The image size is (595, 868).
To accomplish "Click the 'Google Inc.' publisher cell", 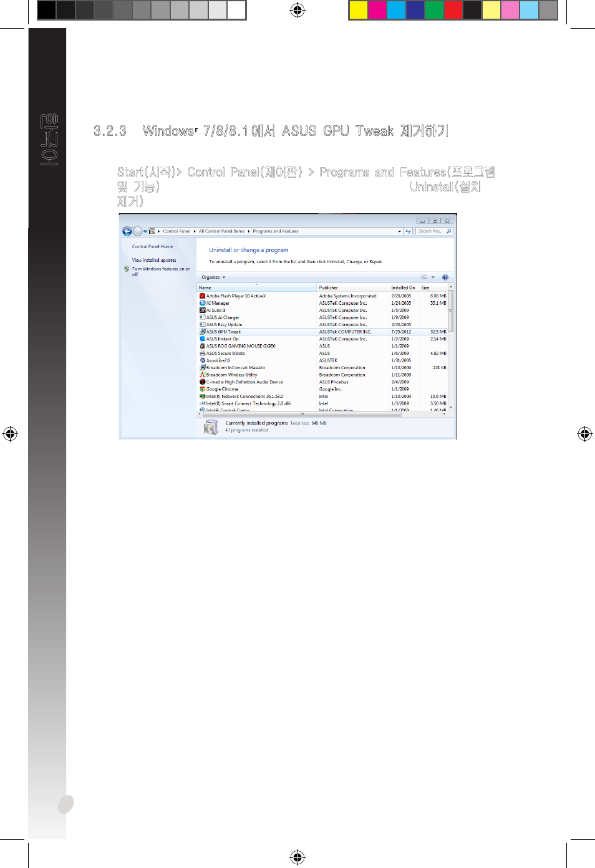I will tap(331, 389).
